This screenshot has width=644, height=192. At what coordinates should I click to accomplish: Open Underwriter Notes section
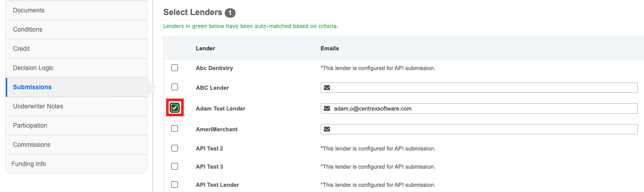click(76, 106)
